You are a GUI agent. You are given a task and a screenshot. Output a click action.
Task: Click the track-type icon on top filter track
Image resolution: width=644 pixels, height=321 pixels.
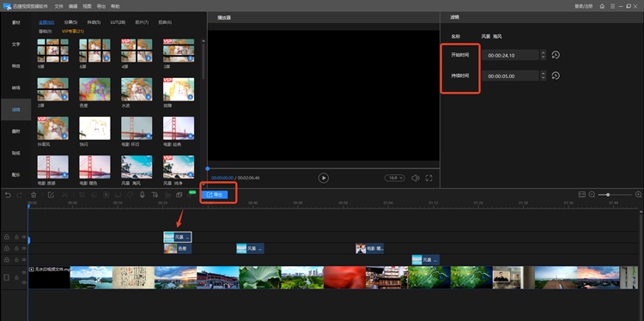(x=7, y=237)
